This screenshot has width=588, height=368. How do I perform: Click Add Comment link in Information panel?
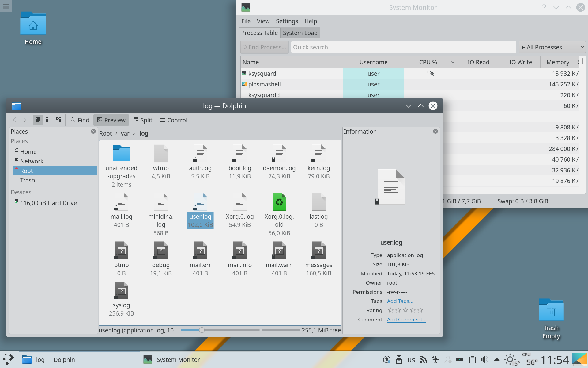click(x=406, y=320)
